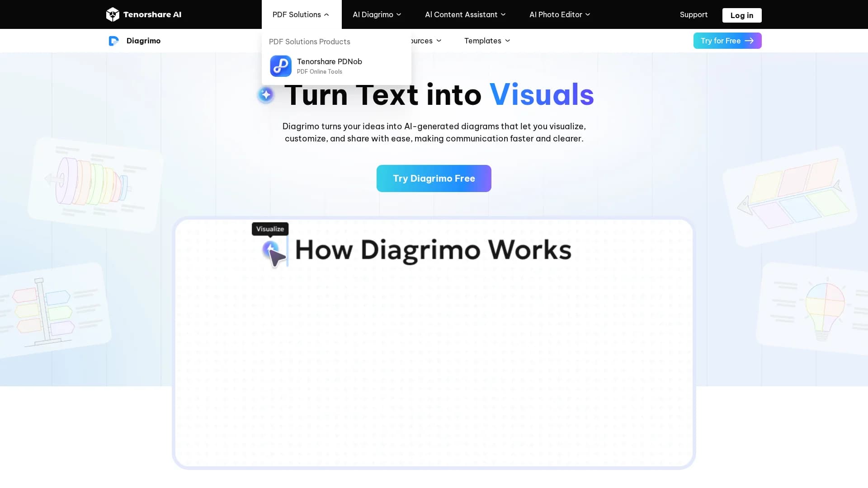This screenshot has width=868, height=488.
Task: Click the stacked discs diagram thumbnail
Action: coord(95,185)
